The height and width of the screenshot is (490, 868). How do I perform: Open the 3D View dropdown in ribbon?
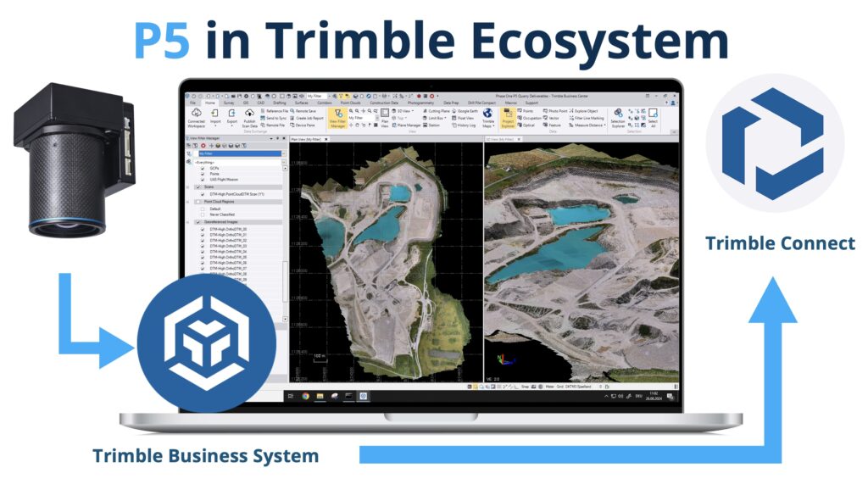(x=404, y=111)
